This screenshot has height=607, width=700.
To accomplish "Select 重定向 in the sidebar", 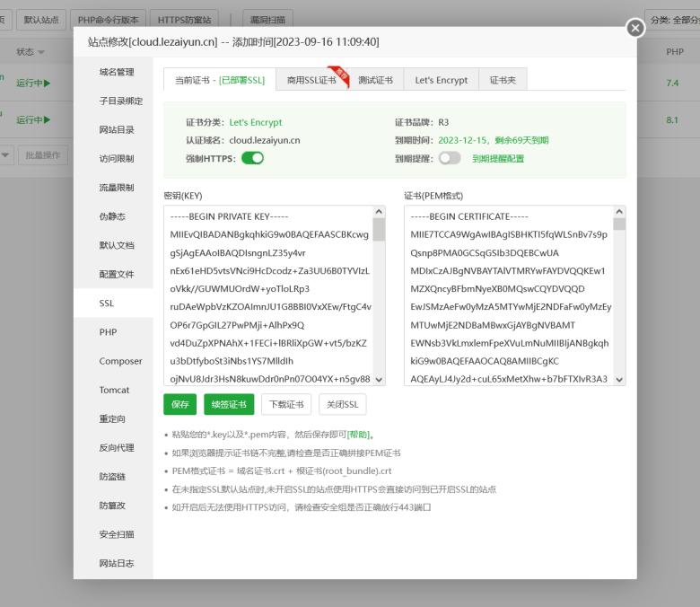I will pyautogui.click(x=112, y=419).
